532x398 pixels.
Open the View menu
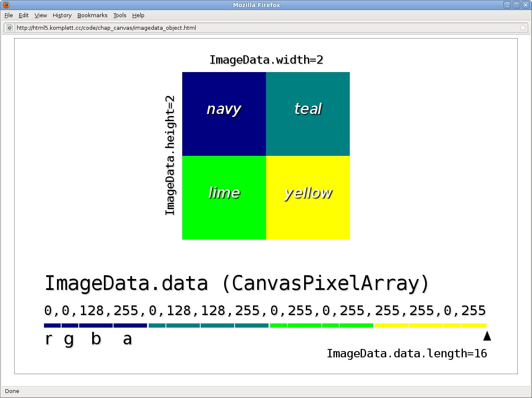pyautogui.click(x=41, y=15)
